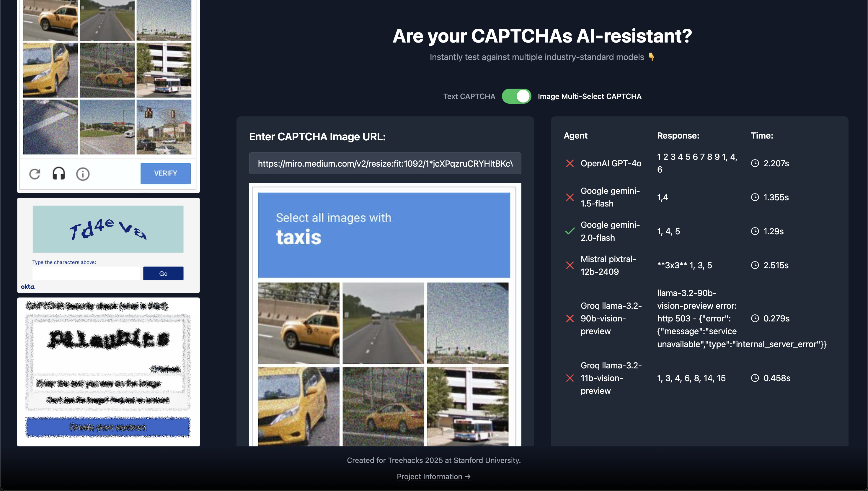Select the blurred Facebook security CAPTCHA sample
Screen dimensions: 868x491
pos(108,372)
